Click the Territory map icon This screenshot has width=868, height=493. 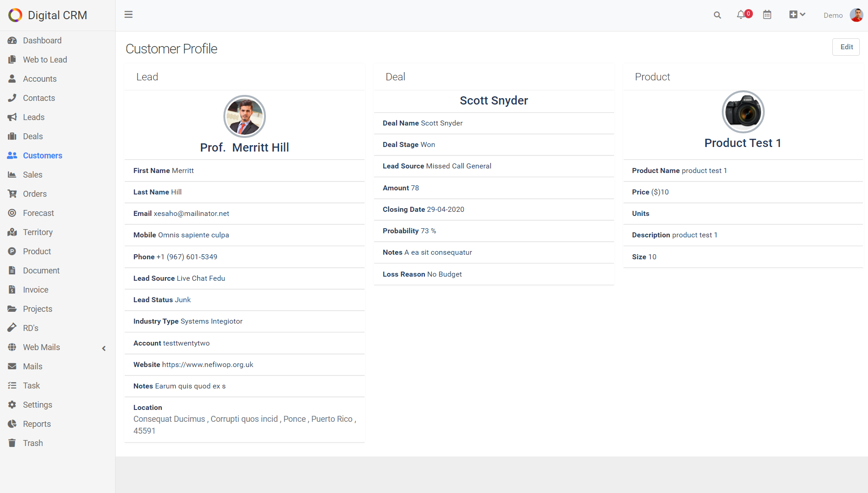[x=12, y=232]
